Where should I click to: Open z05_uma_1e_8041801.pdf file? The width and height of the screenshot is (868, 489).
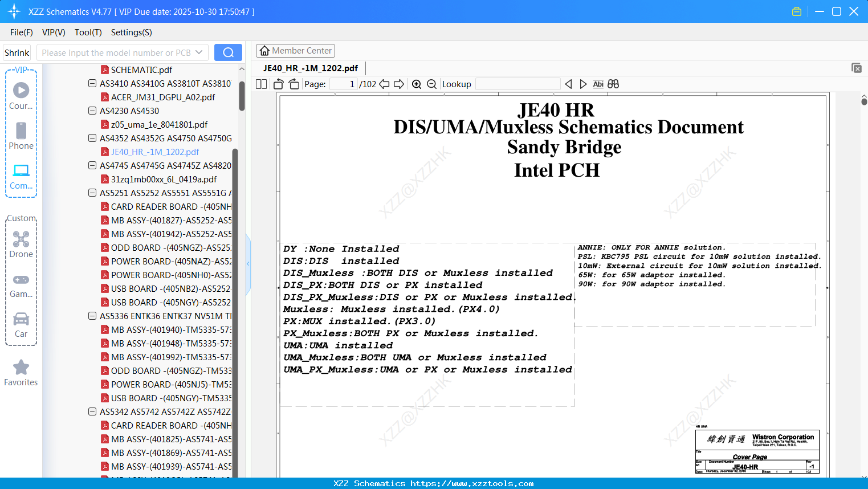[x=159, y=124]
